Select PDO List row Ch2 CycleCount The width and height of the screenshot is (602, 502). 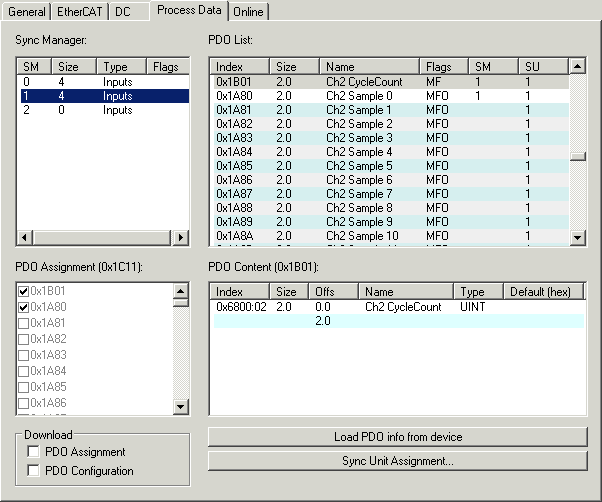(x=391, y=82)
